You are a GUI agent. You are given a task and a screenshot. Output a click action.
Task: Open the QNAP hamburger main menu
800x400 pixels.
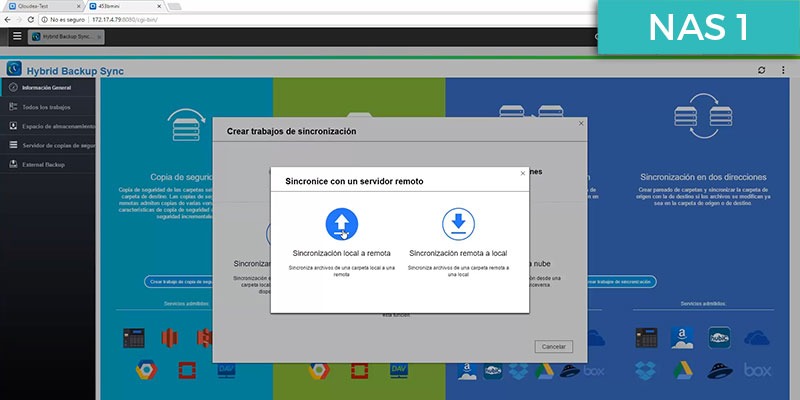tap(17, 36)
